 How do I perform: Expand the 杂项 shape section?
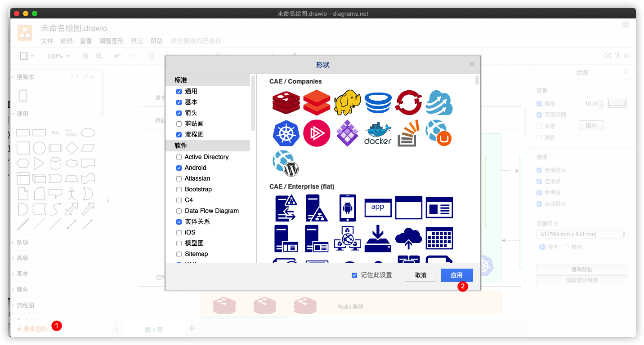[x=22, y=243]
